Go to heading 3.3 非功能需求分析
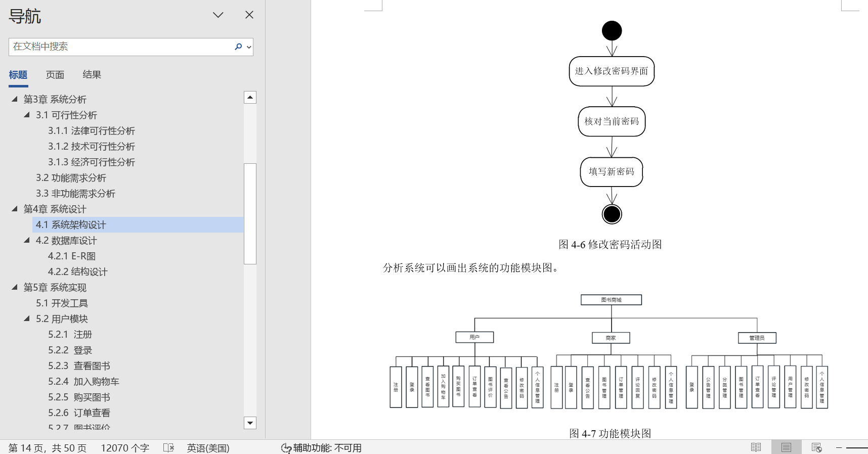The width and height of the screenshot is (868, 454). [76, 193]
